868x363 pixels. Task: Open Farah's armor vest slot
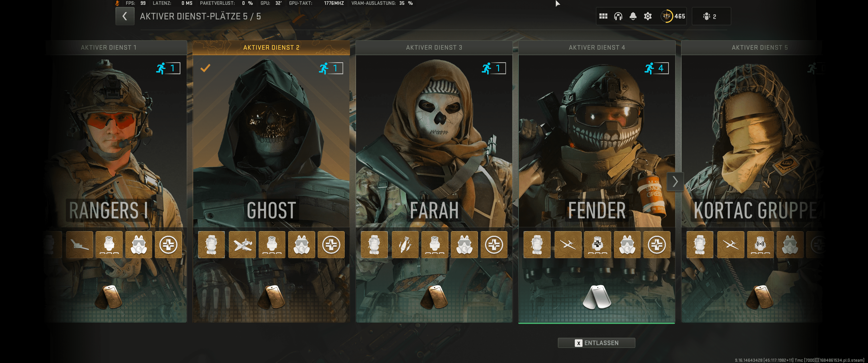pyautogui.click(x=435, y=245)
